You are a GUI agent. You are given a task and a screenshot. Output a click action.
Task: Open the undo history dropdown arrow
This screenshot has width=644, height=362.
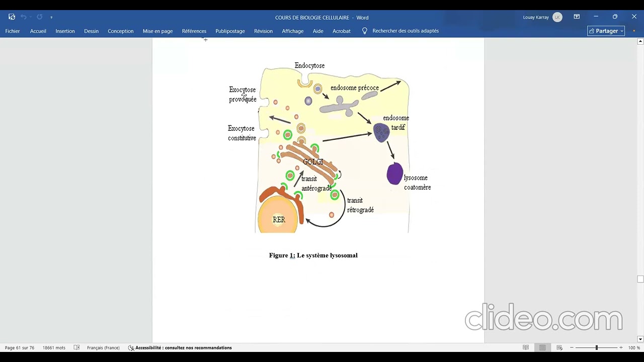pyautogui.click(x=31, y=17)
